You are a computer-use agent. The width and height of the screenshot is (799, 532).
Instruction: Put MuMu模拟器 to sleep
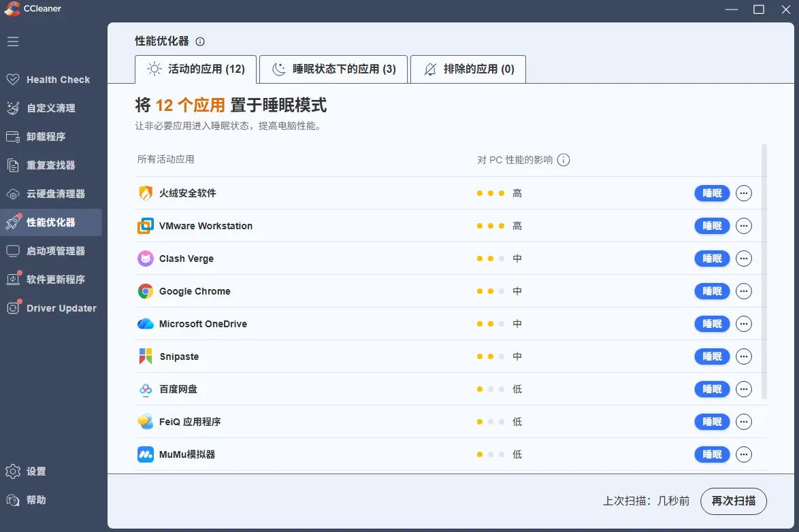pyautogui.click(x=712, y=454)
